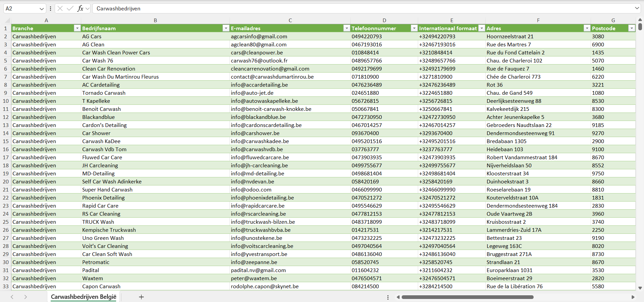
Task: Select the Carwashbedrijven België sheet tab
Action: [x=84, y=297]
